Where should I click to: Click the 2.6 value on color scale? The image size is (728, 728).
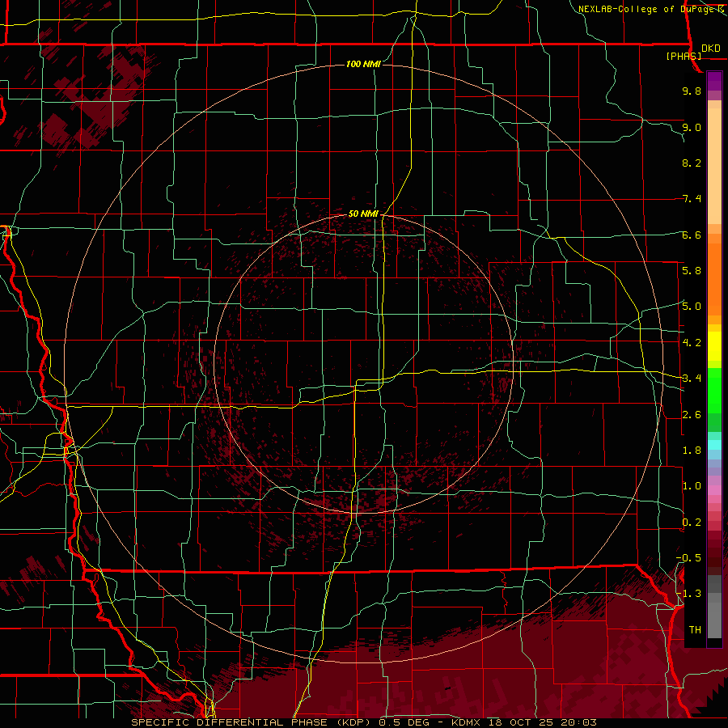pos(692,415)
